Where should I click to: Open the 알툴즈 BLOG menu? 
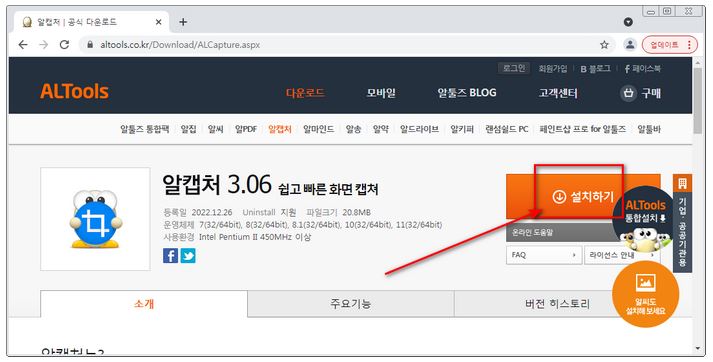click(467, 93)
